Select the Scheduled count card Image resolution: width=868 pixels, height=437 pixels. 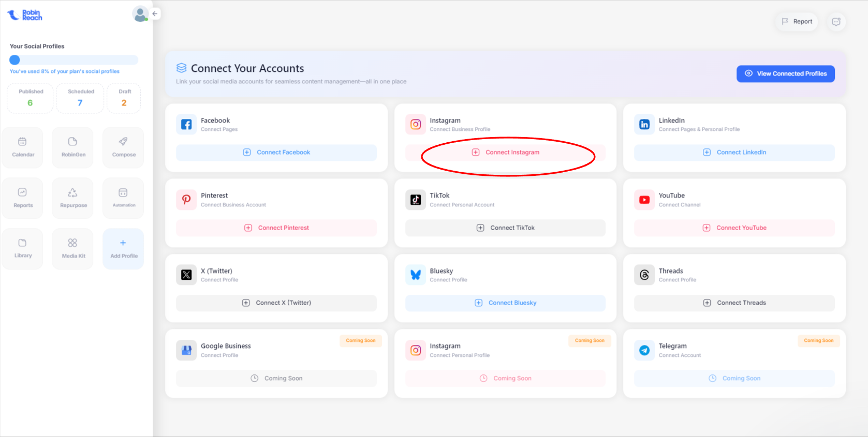point(80,98)
